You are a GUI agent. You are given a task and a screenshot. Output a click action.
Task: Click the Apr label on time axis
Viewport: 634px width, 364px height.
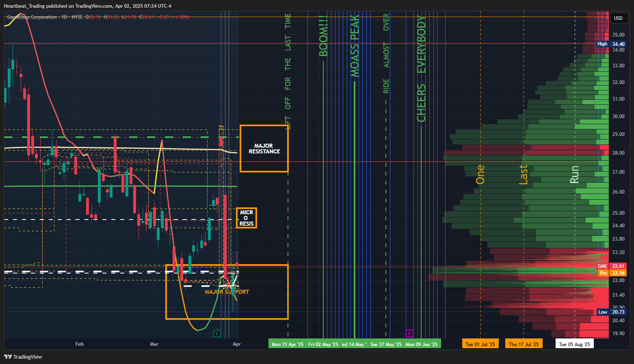click(x=237, y=344)
